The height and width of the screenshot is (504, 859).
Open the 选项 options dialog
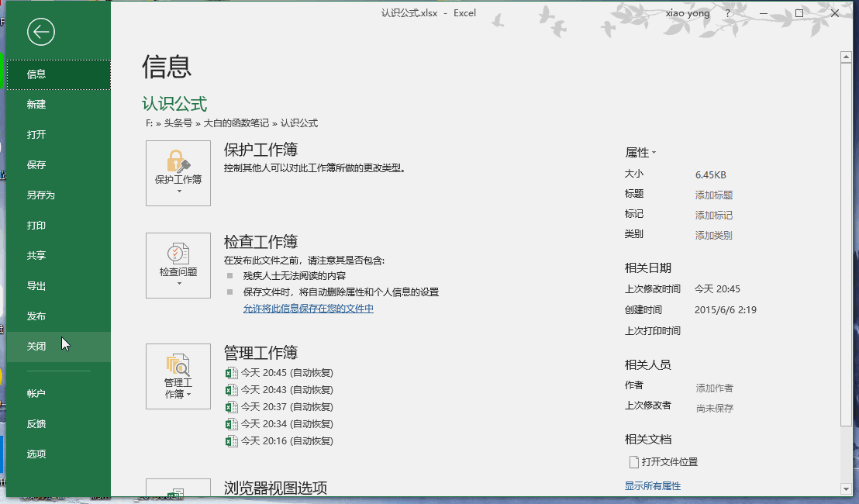tap(59, 454)
